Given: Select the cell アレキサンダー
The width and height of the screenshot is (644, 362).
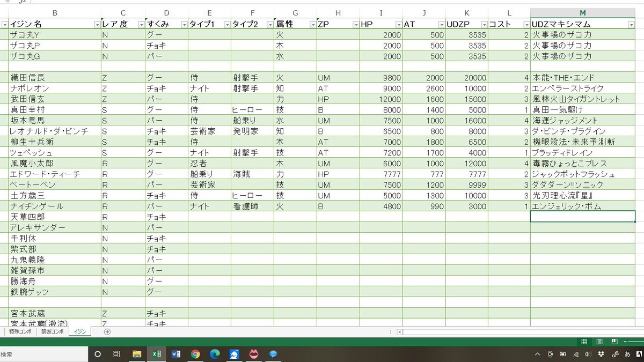Looking at the screenshot, I should click(x=54, y=228).
